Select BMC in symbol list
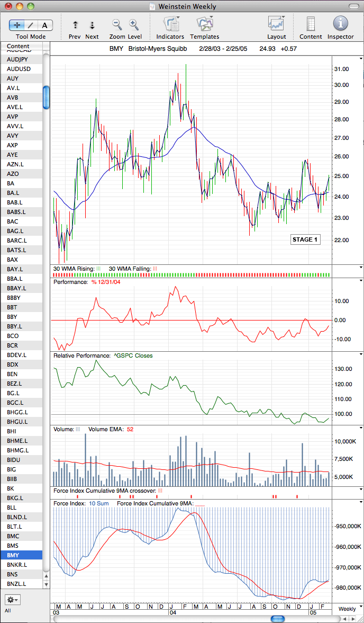 click(22, 536)
